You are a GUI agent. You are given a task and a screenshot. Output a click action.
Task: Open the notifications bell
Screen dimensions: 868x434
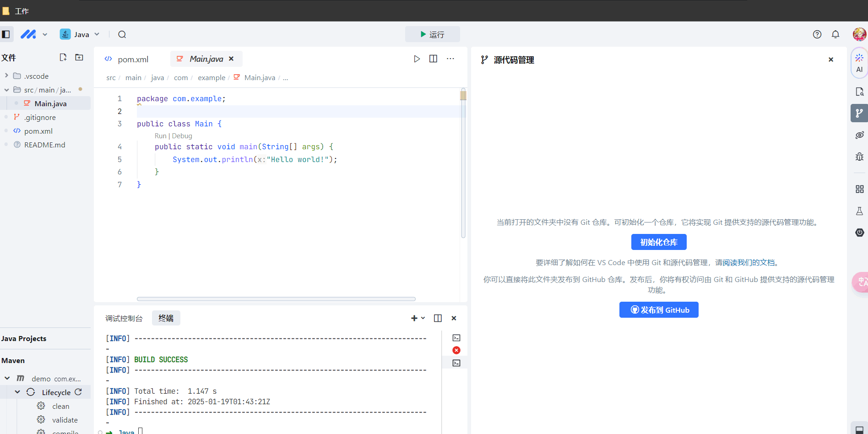835,34
